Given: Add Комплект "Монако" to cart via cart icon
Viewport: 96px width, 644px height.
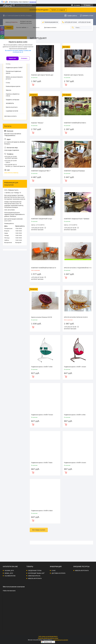Looking at the screenshot, I should point(33,133).
